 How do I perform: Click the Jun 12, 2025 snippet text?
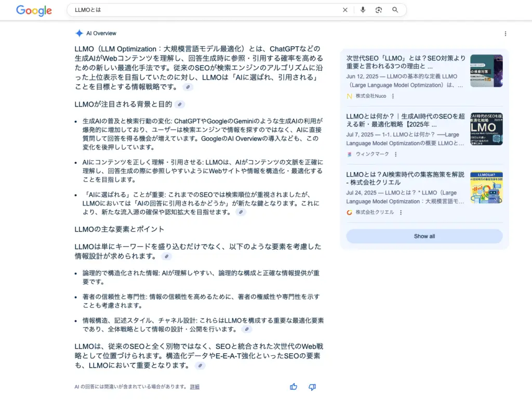pos(405,81)
